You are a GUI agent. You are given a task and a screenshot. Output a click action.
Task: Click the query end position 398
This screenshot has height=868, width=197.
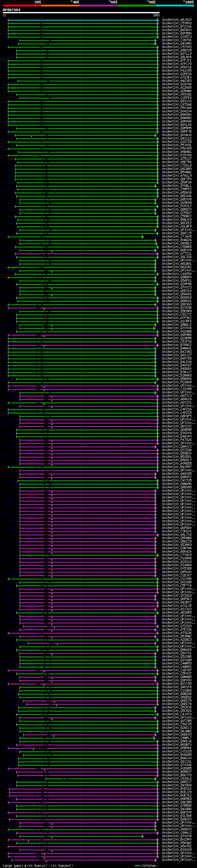point(155,15)
